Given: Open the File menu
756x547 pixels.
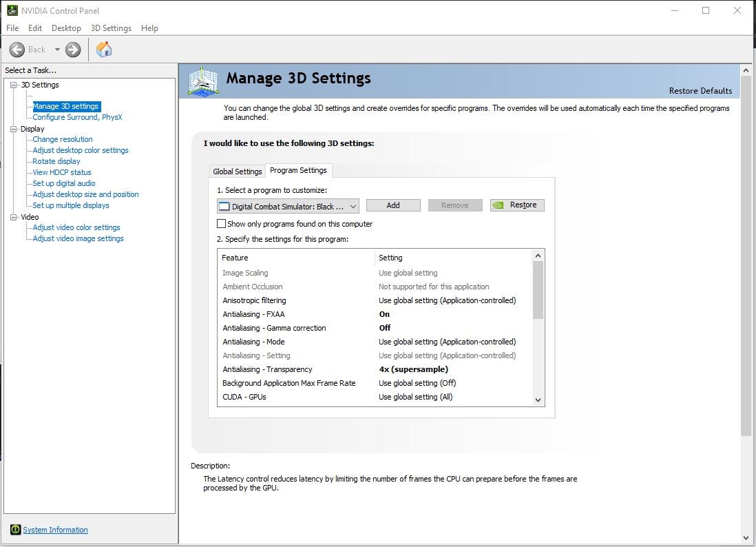Looking at the screenshot, I should (12, 28).
